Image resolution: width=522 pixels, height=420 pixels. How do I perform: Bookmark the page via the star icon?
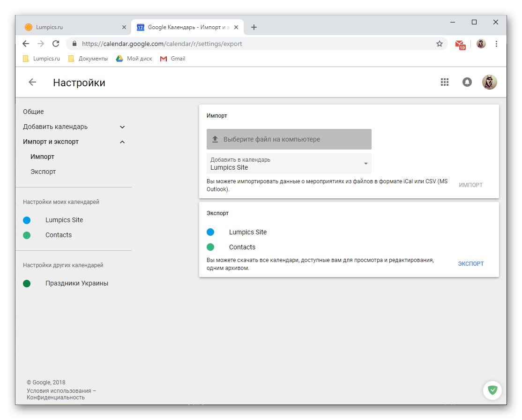pyautogui.click(x=439, y=43)
